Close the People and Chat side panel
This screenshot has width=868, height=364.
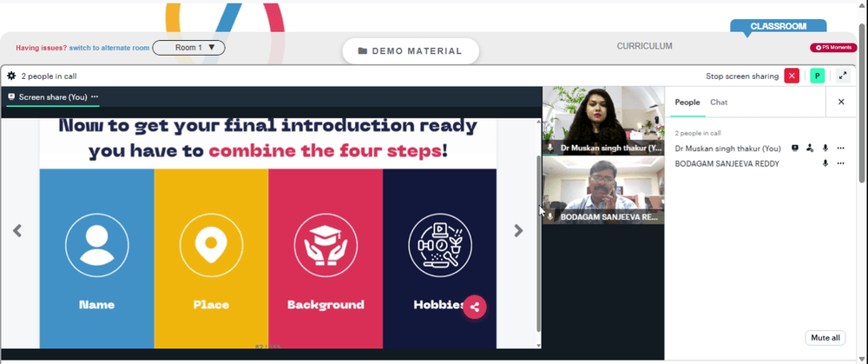841,102
